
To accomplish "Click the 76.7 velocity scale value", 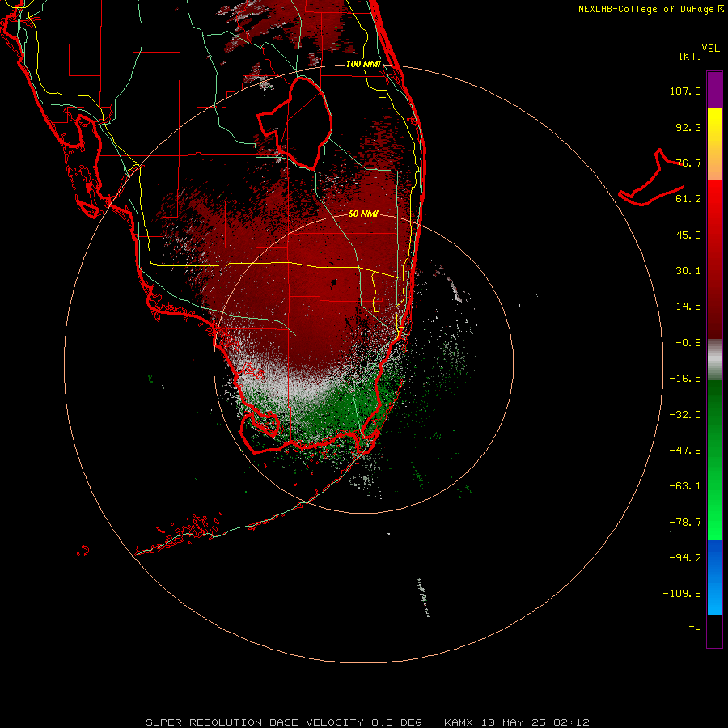I will click(x=688, y=163).
